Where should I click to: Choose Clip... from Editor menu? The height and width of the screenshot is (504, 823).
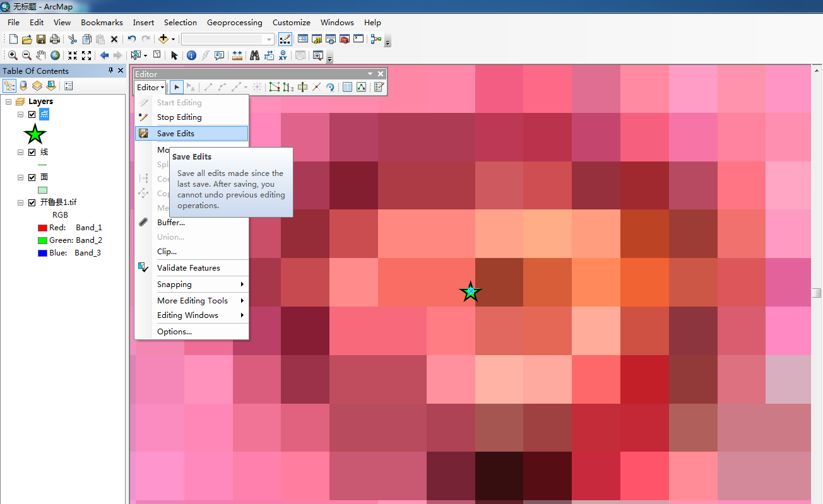[x=192, y=252]
